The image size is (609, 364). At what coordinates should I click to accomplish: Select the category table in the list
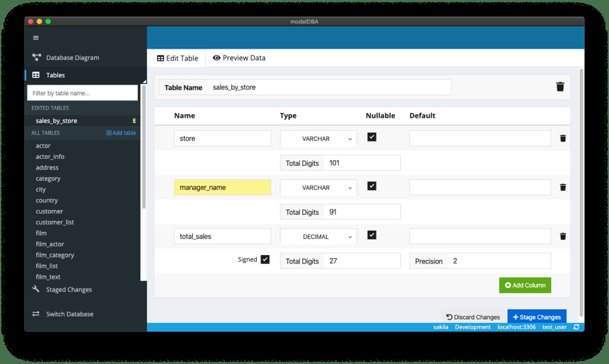tap(48, 178)
